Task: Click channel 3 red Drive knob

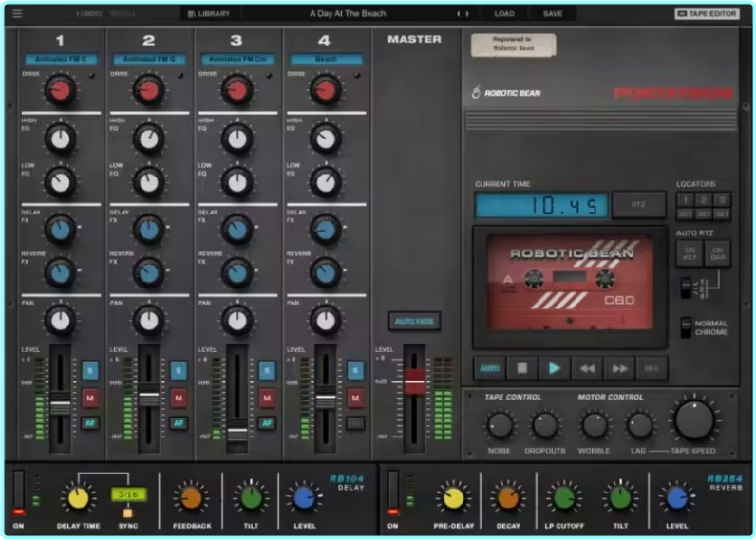Action: click(237, 90)
